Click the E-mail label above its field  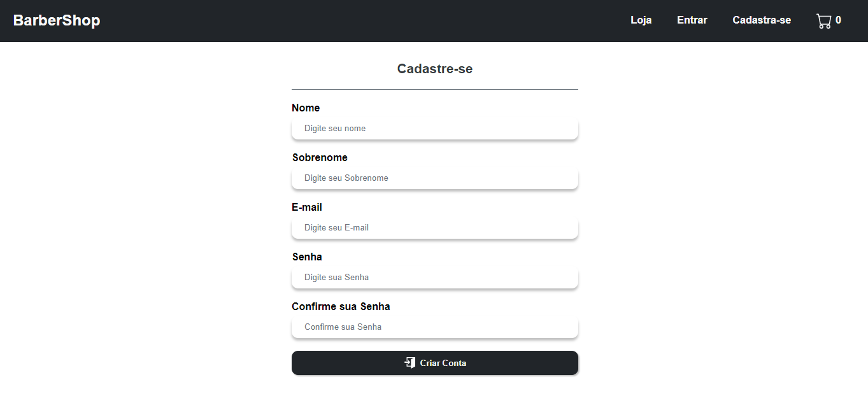click(306, 207)
